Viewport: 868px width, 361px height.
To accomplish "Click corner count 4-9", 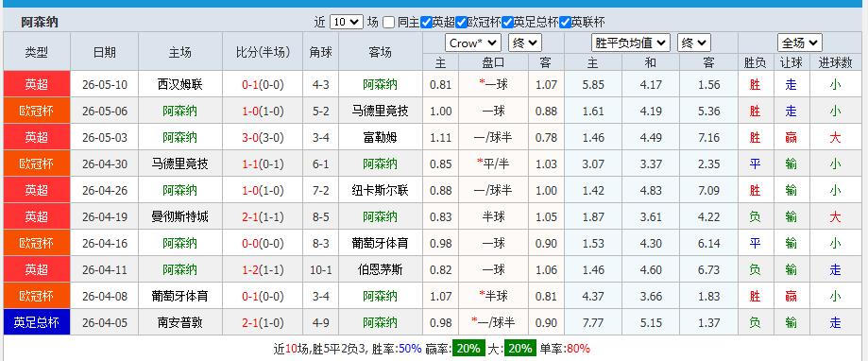I will 321,322.
